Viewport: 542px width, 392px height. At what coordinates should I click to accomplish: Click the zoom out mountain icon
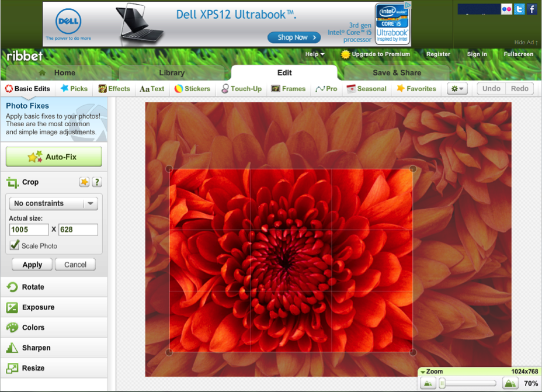[428, 383]
